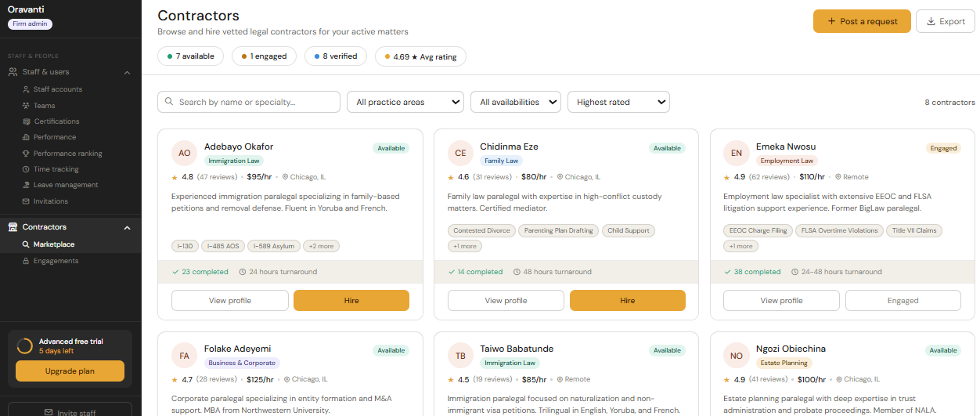Filter by 1 engaged chip

point(264,56)
